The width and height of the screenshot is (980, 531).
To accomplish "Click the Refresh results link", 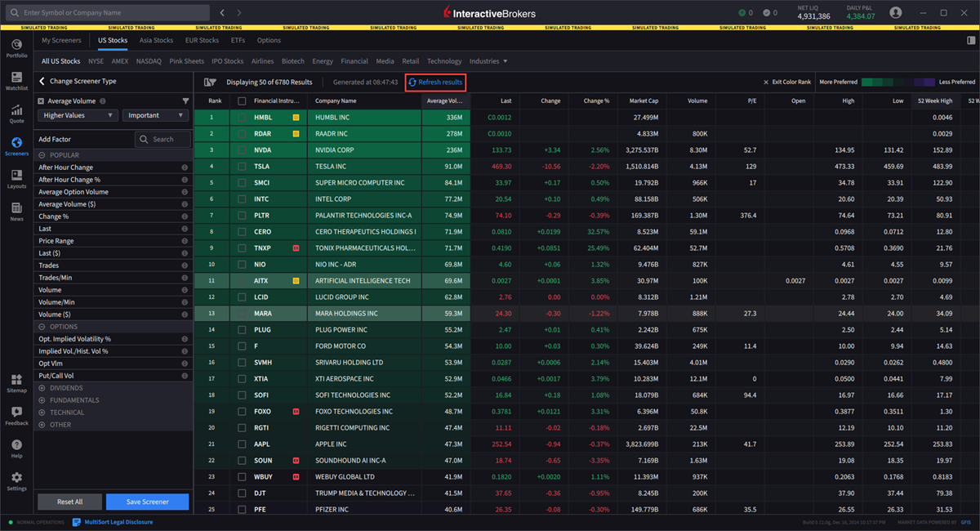I will [x=436, y=83].
